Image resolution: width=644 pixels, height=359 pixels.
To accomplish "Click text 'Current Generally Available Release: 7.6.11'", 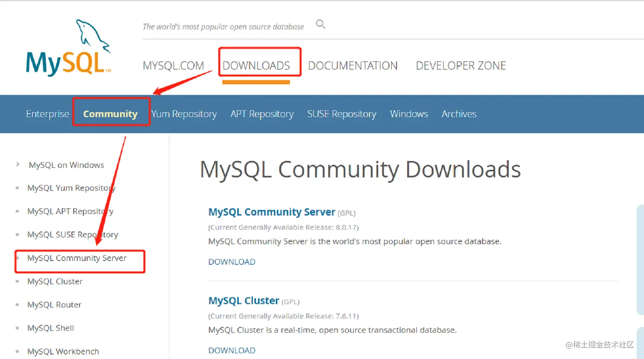I will 283,316.
